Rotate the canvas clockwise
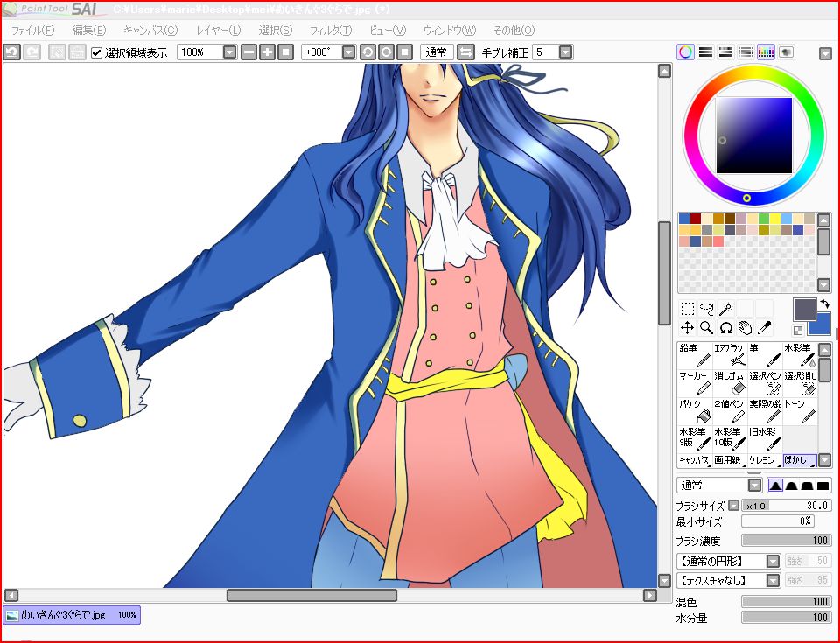This screenshot has height=643, width=840. tap(386, 52)
